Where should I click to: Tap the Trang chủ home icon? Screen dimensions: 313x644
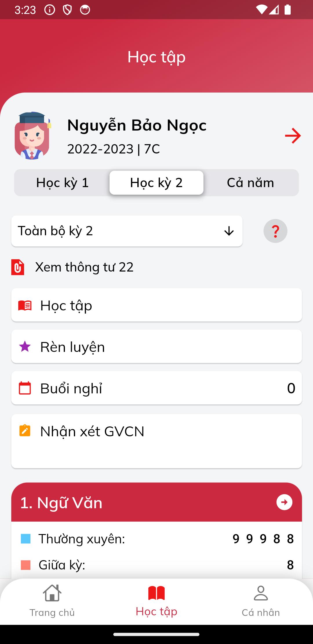[x=52, y=593]
